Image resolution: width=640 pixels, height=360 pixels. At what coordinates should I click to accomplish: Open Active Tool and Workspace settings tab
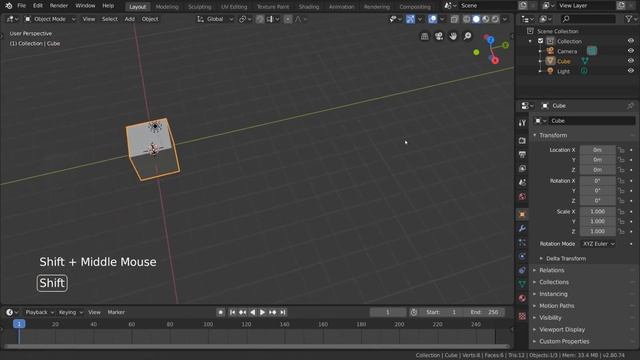522,123
